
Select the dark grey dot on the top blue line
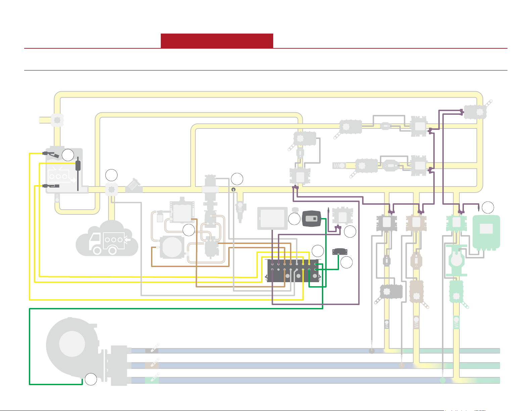click(372, 351)
